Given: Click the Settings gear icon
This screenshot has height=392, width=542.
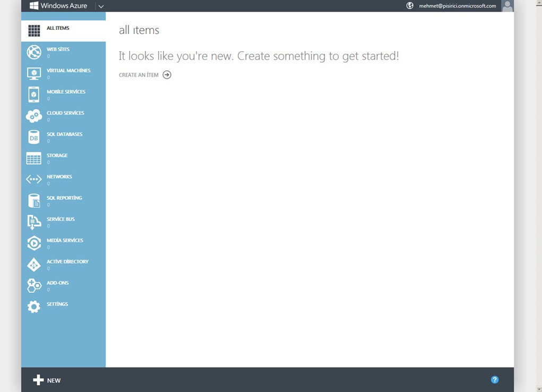Looking at the screenshot, I should coord(34,307).
